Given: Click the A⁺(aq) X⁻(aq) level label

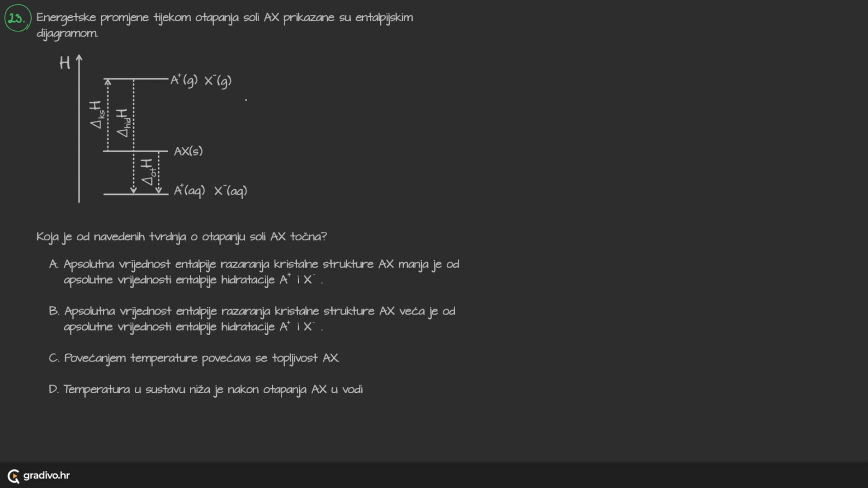Looking at the screenshot, I should point(211,191).
